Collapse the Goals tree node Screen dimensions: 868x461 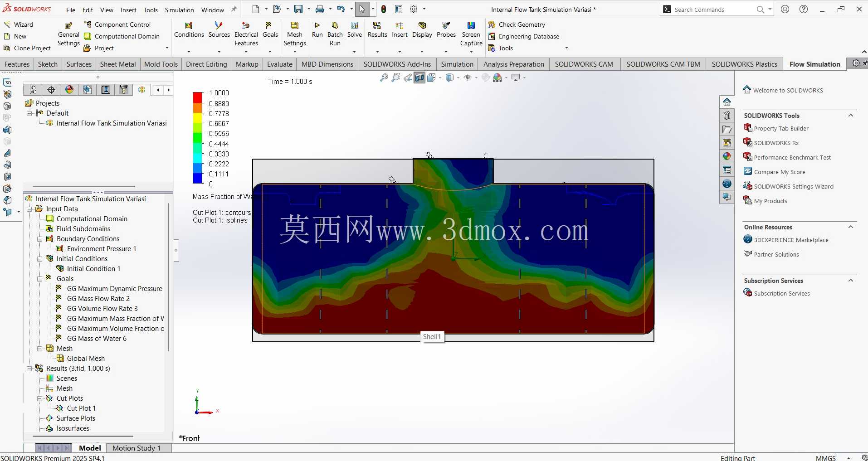click(40, 279)
